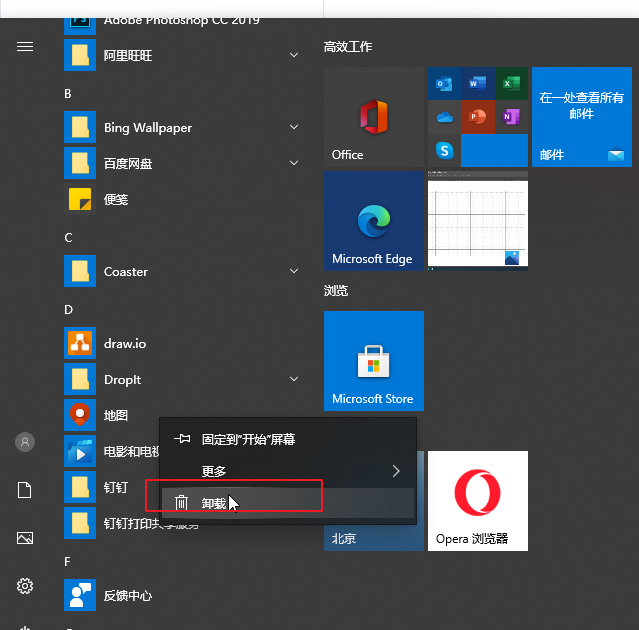Launch the draw.io app
The image size is (639, 630).
tap(181, 343)
